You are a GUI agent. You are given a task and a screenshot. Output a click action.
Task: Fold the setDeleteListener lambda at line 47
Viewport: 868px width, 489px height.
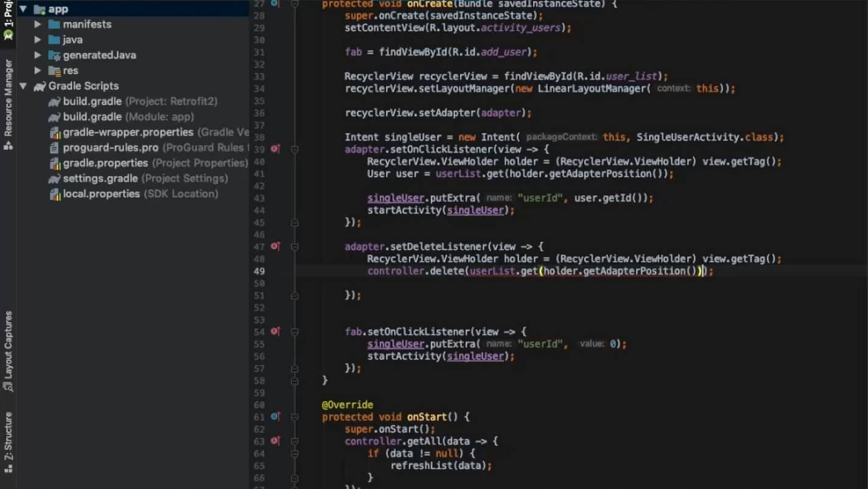(x=295, y=246)
